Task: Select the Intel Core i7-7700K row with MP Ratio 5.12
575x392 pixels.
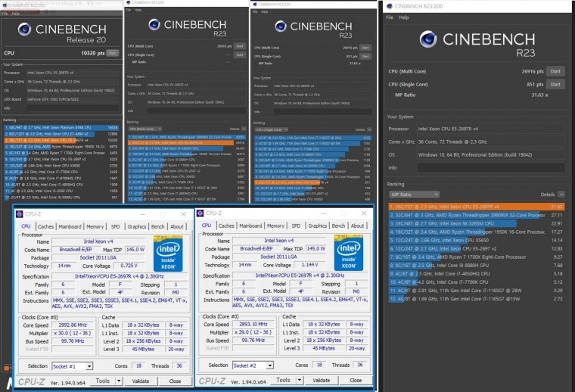Action: [477, 282]
